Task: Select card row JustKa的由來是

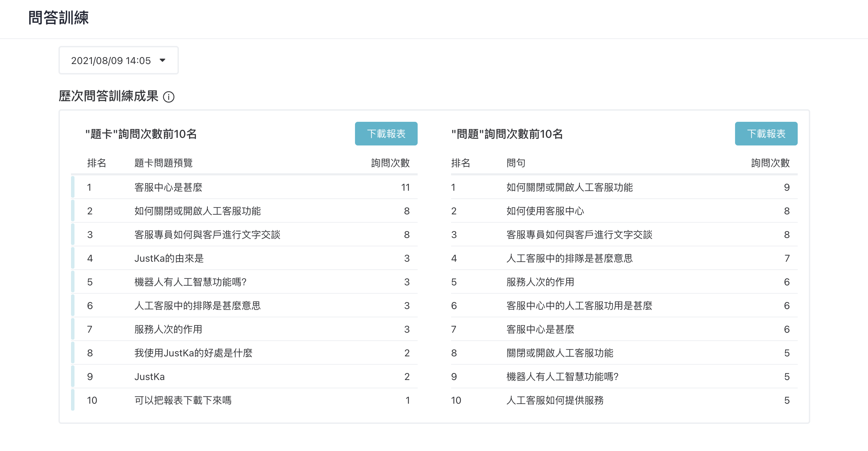Action: (244, 258)
